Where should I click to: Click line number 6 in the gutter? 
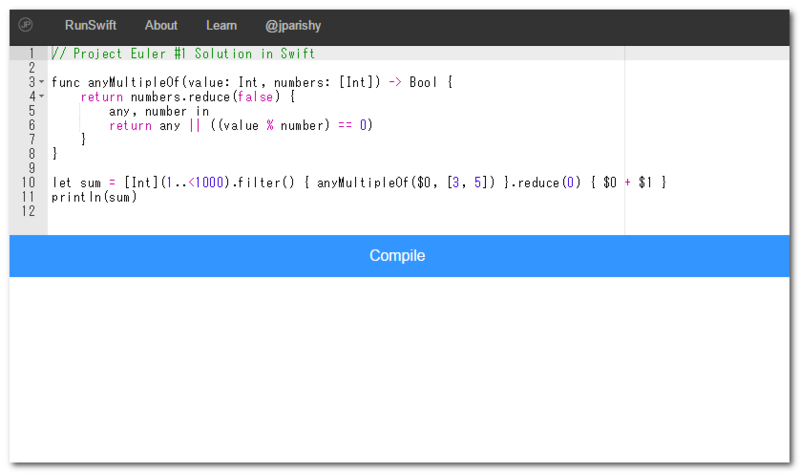point(32,125)
